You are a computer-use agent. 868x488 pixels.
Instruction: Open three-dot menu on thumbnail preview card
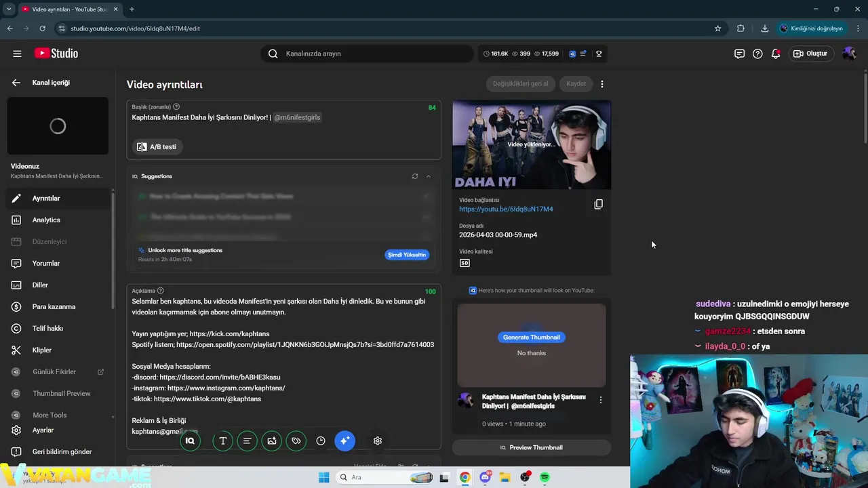click(600, 401)
